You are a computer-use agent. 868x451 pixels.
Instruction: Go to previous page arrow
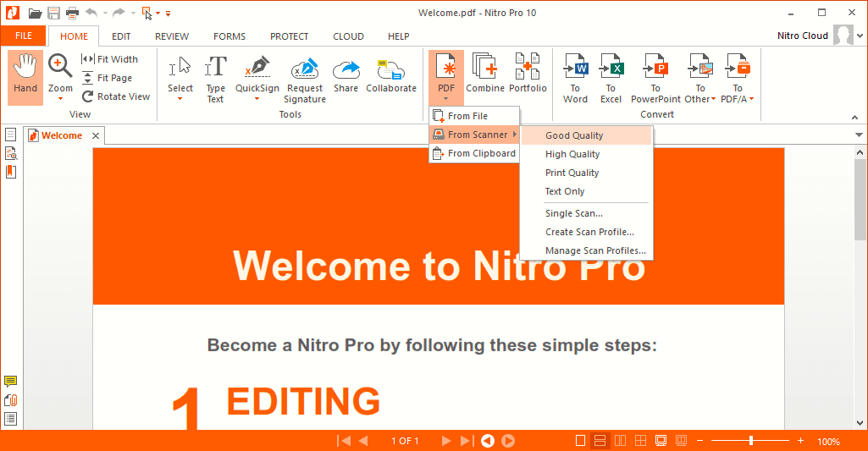363,441
